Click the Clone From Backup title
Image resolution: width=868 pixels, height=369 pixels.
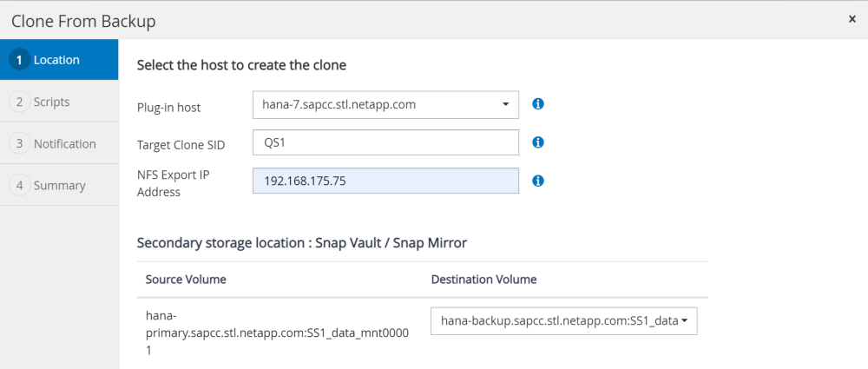83,20
